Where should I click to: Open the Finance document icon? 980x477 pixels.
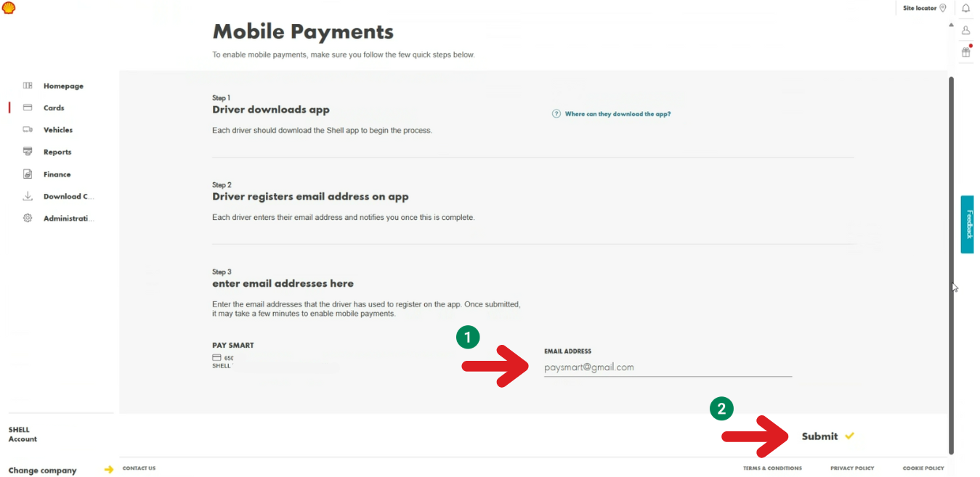(29, 174)
